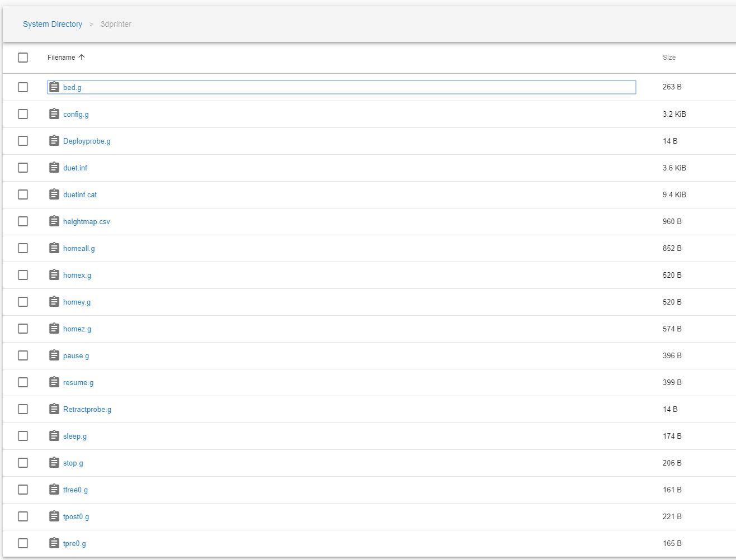
Task: Select the duet.inf checkbox
Action: pos(23,168)
